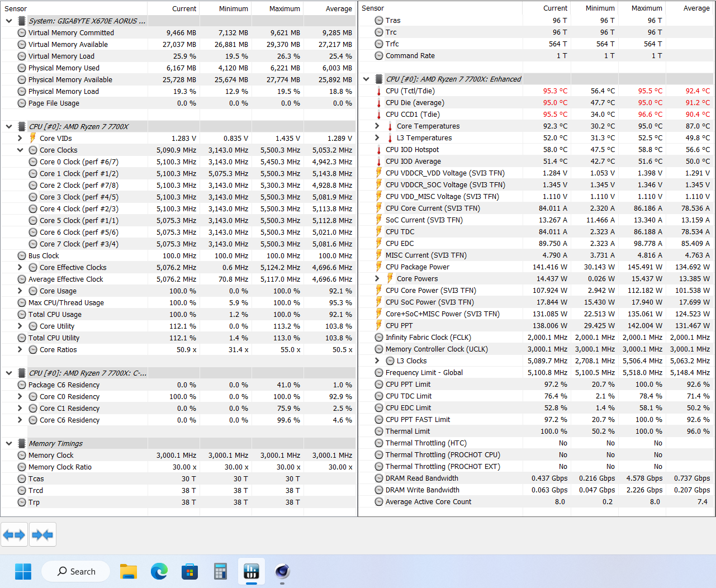Click the round icon beside Bus Clock

coord(22,256)
